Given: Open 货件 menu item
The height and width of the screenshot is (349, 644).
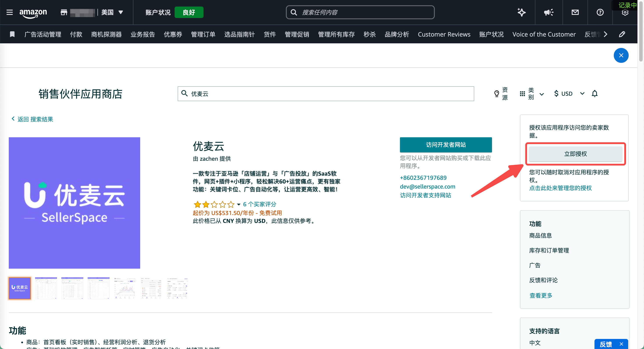Looking at the screenshot, I should click(x=270, y=34).
